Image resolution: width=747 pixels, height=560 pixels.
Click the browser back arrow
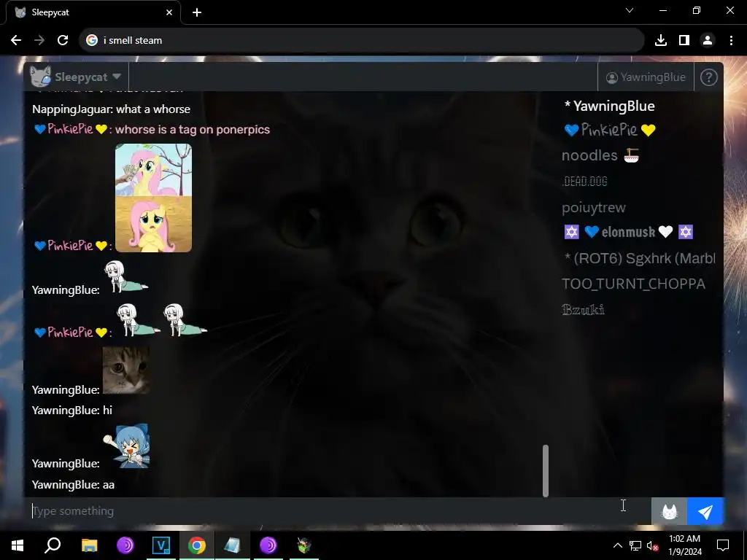click(x=16, y=41)
